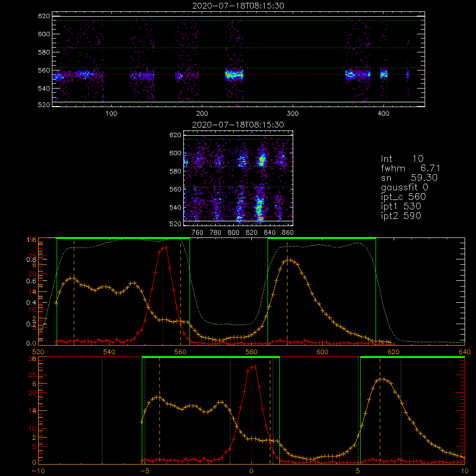
Task: Click the timestamp title above the middle image
Action: tap(238, 125)
